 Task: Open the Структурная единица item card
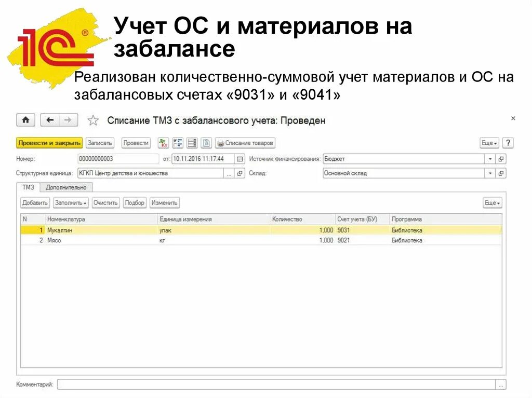click(240, 173)
